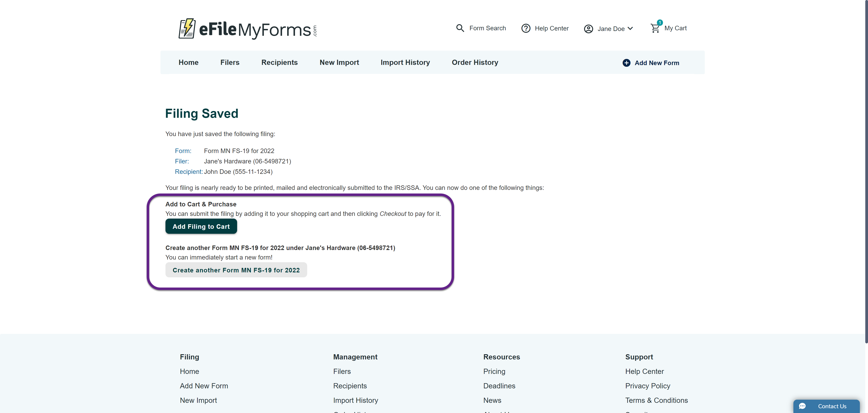Click the cart item count badge
This screenshot has width=868, height=413.
pos(660,23)
